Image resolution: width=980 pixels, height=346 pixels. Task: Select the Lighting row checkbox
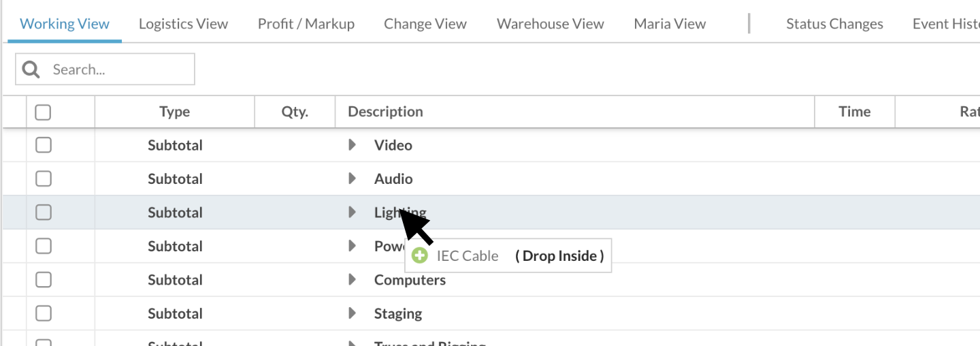[x=44, y=213]
